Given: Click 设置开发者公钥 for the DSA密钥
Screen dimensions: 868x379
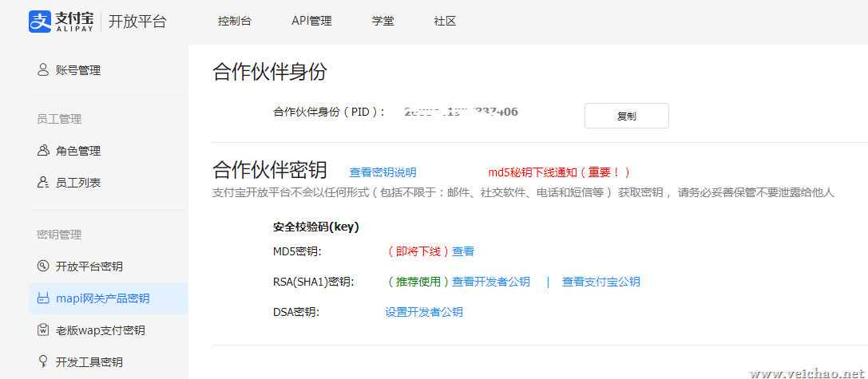Looking at the screenshot, I should point(424,312).
